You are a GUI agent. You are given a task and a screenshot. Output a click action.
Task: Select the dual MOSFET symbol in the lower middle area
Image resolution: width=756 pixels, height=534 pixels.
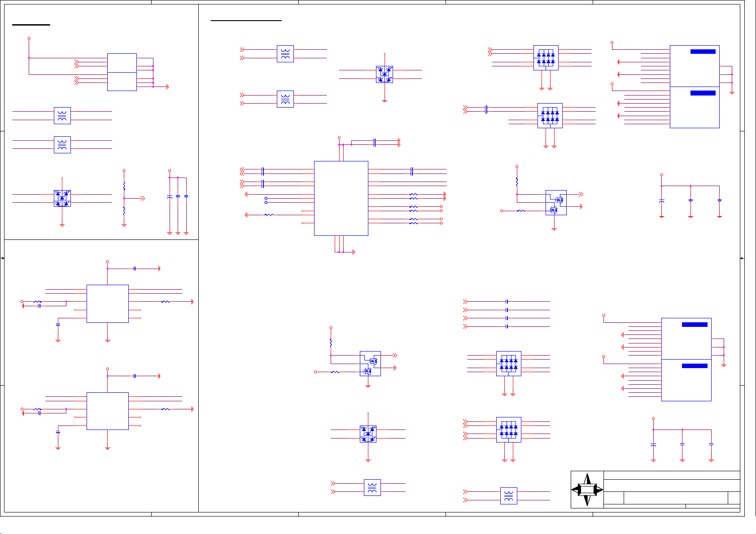[370, 364]
